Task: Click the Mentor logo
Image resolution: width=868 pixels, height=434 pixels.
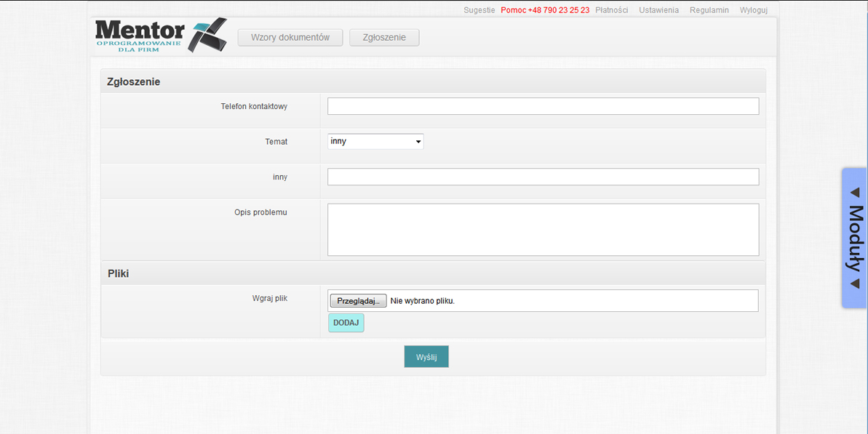Action: (160, 35)
